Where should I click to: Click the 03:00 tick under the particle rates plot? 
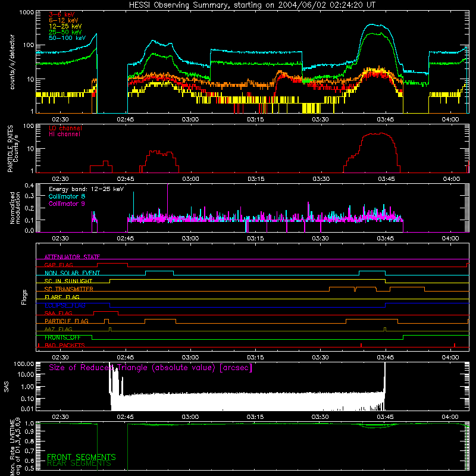tap(190, 179)
